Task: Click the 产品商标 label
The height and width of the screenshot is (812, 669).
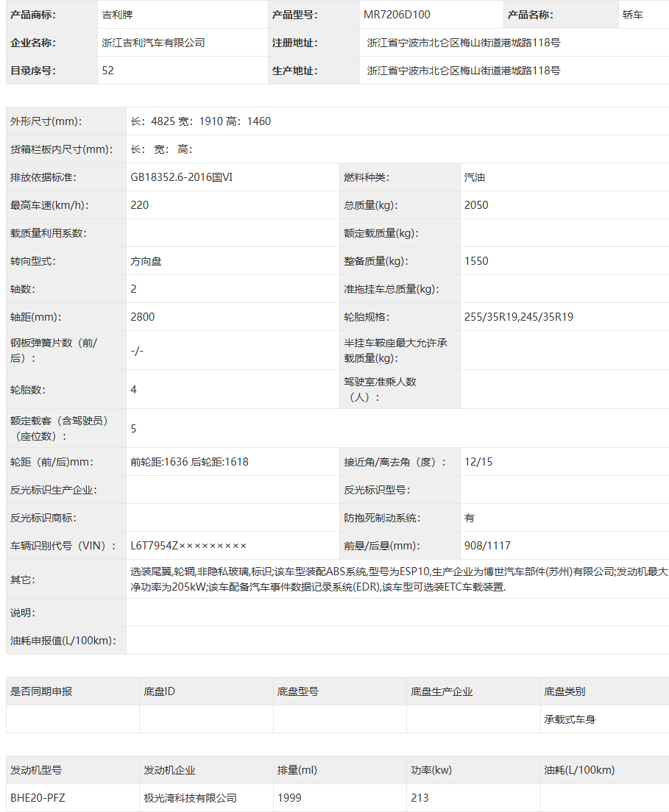Action: point(33,15)
